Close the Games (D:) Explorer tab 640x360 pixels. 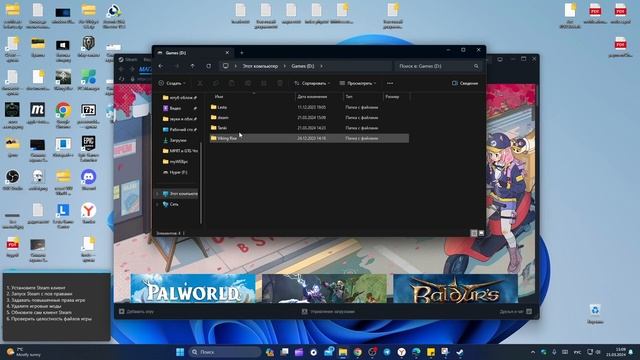(x=227, y=53)
